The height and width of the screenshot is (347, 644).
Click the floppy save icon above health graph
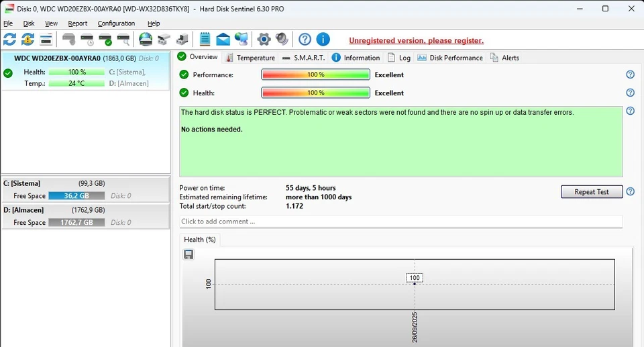[x=189, y=254]
